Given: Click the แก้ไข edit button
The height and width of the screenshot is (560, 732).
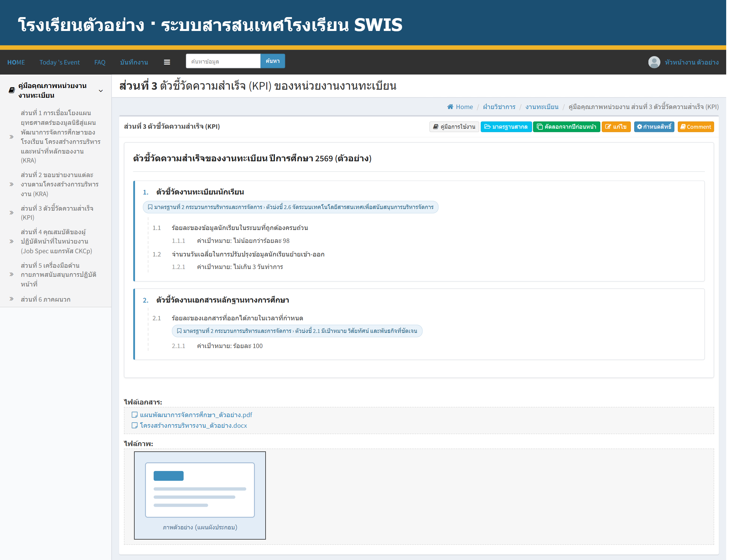Looking at the screenshot, I should (616, 127).
